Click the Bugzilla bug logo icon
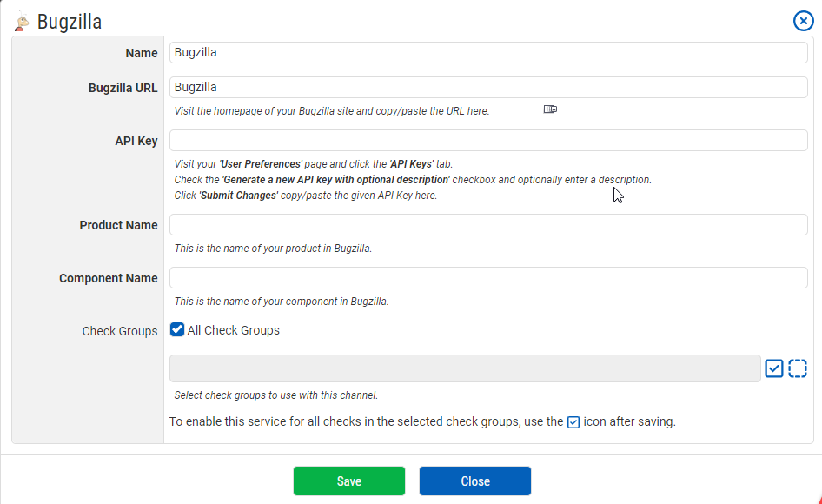Viewport: 822px width, 504px height. (x=23, y=22)
